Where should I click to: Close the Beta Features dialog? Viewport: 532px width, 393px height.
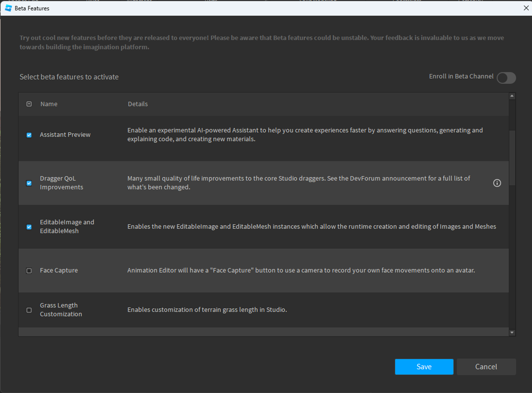click(x=526, y=8)
